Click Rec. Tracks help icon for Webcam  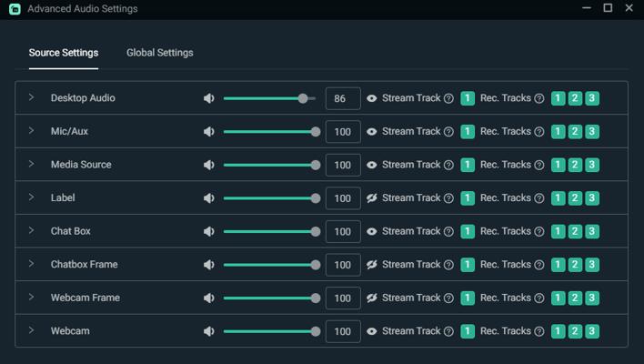coord(538,331)
